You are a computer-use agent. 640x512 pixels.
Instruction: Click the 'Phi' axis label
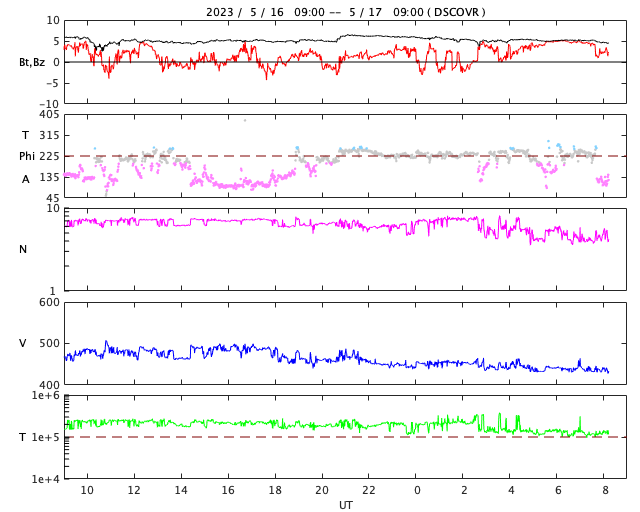coord(27,156)
